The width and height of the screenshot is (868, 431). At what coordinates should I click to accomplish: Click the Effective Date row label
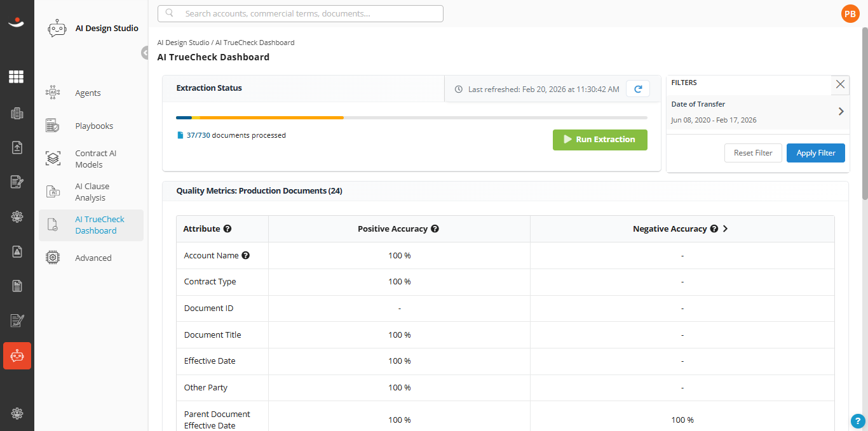pyautogui.click(x=210, y=361)
